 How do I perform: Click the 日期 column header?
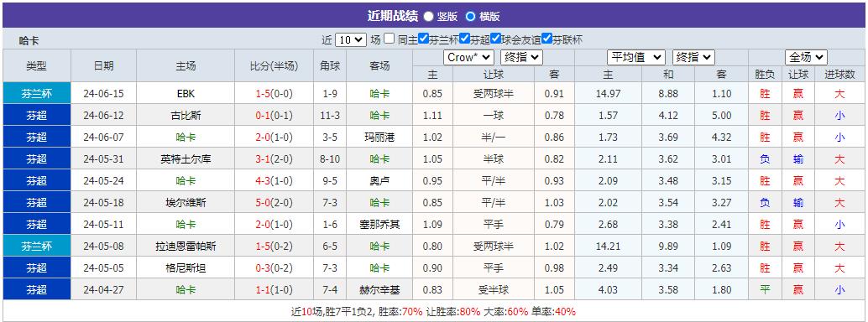[x=103, y=66]
